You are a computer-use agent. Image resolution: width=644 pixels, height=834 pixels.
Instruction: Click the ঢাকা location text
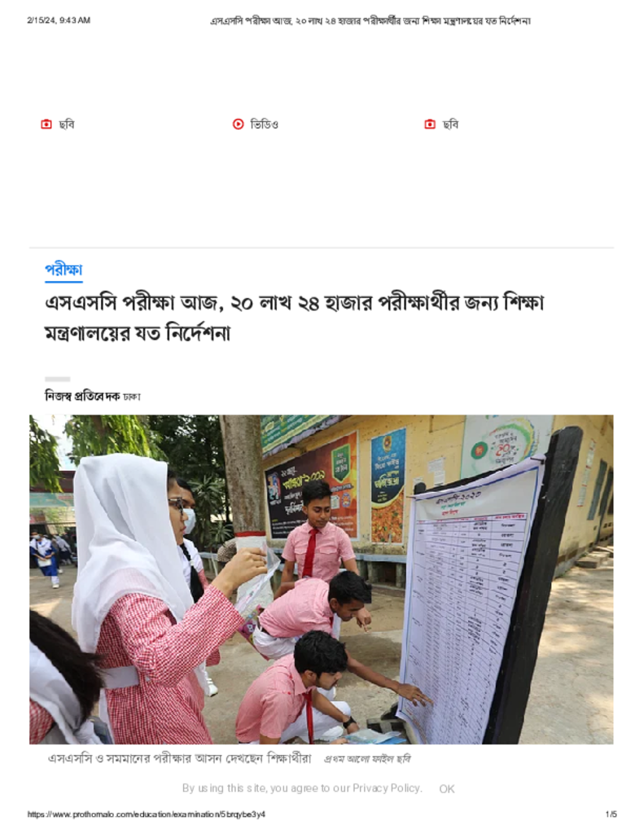click(132, 397)
